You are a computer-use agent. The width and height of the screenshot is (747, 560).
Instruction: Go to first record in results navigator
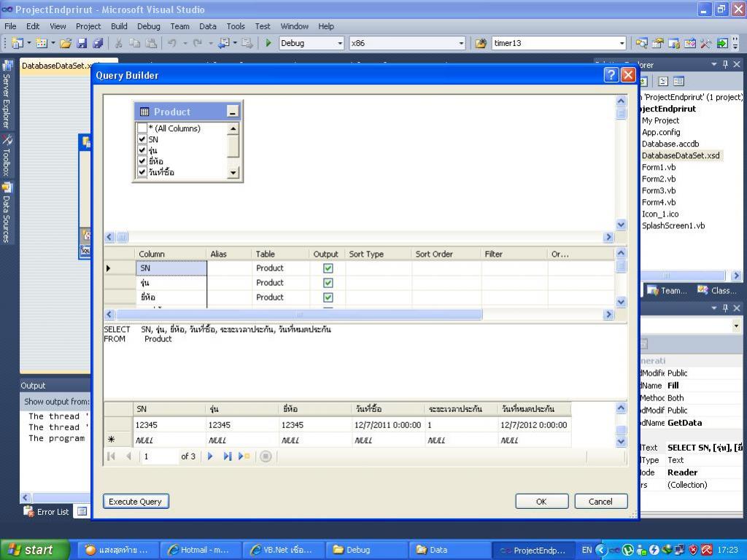(x=111, y=456)
